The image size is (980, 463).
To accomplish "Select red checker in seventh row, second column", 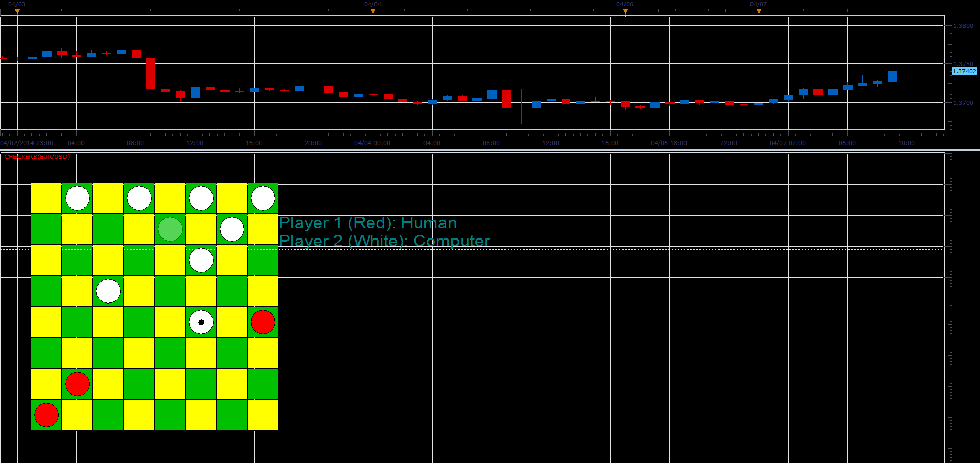I will point(77,384).
